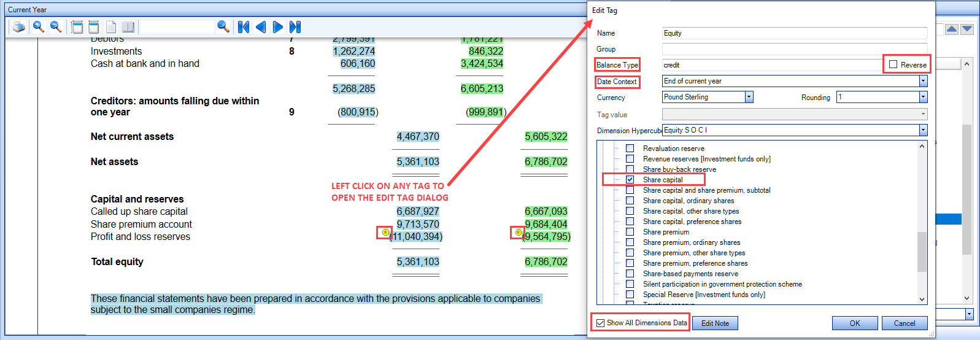Screen dimensions: 980x340
Task: Click the search magnifier icon beside the search box
Action: tap(223, 26)
